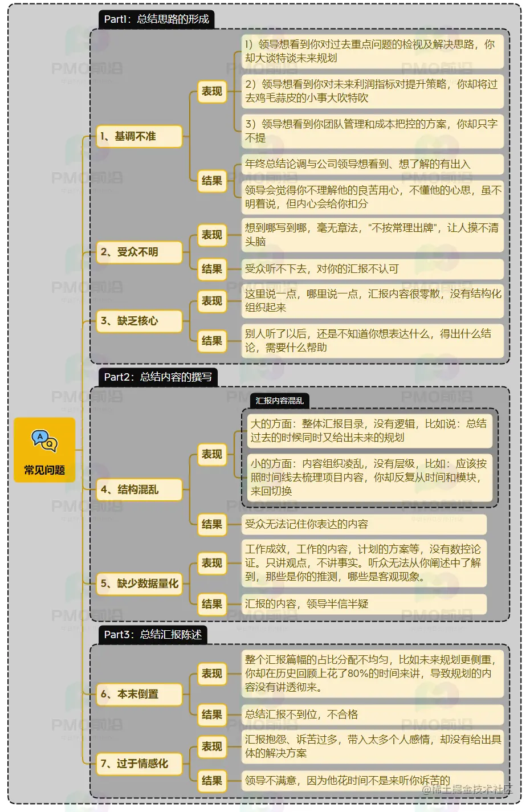Click the 结果 node under 受众不明
Image resolution: width=530 pixels, height=812 pixels.
coord(212,269)
